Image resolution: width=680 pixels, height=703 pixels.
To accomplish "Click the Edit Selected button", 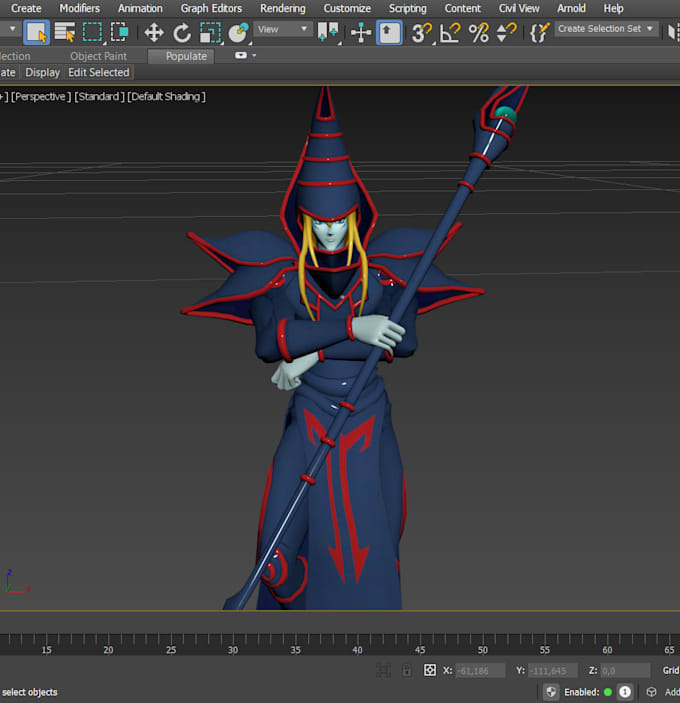I will [x=99, y=72].
